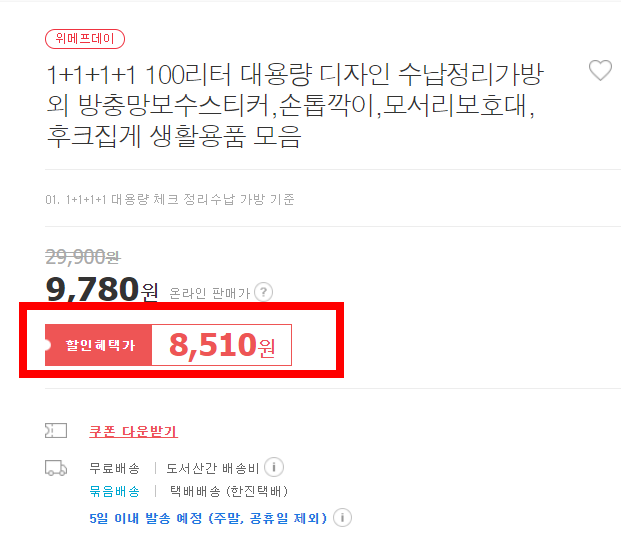Click the 묶음배송 link

[x=114, y=491]
